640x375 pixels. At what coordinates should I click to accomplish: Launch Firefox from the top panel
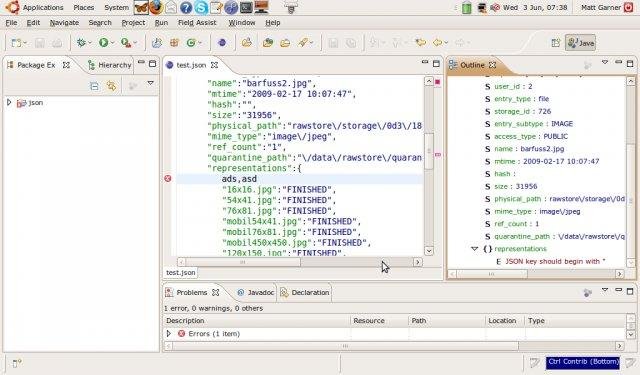(x=156, y=7)
